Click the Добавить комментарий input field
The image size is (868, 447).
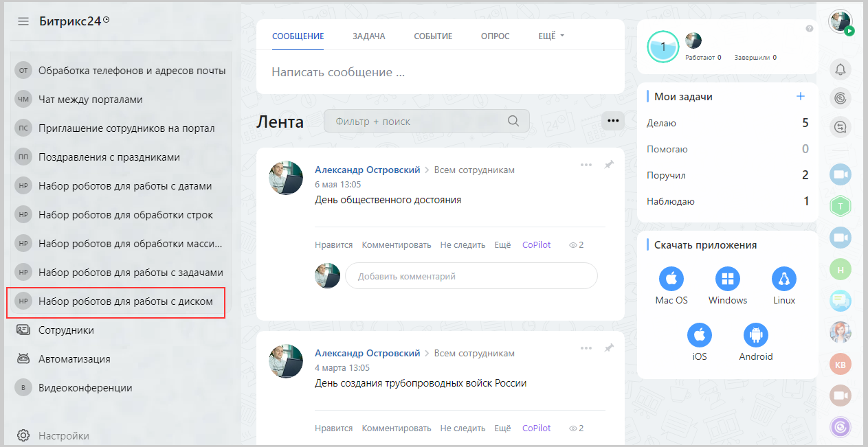coord(471,276)
